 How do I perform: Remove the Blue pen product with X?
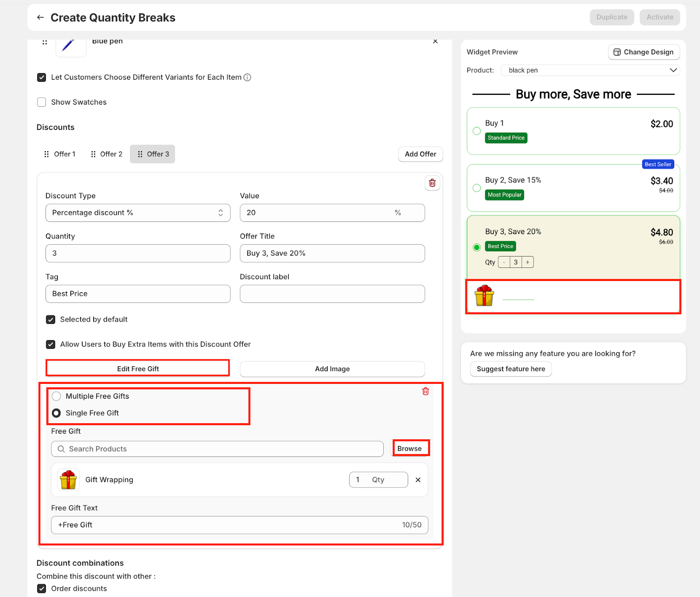(x=435, y=42)
